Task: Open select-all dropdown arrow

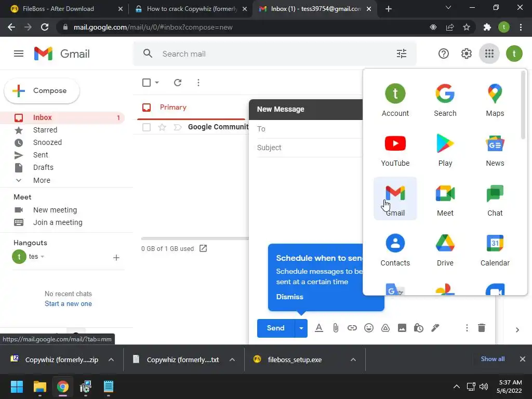Action: [x=157, y=83]
